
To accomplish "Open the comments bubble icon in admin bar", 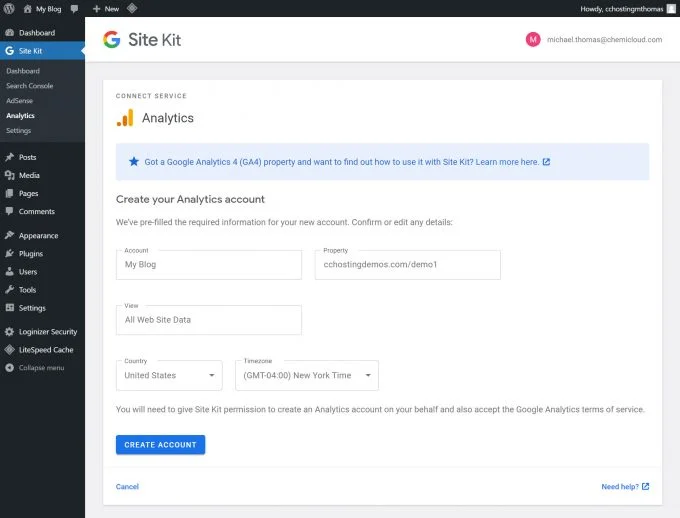I will pos(75,9).
